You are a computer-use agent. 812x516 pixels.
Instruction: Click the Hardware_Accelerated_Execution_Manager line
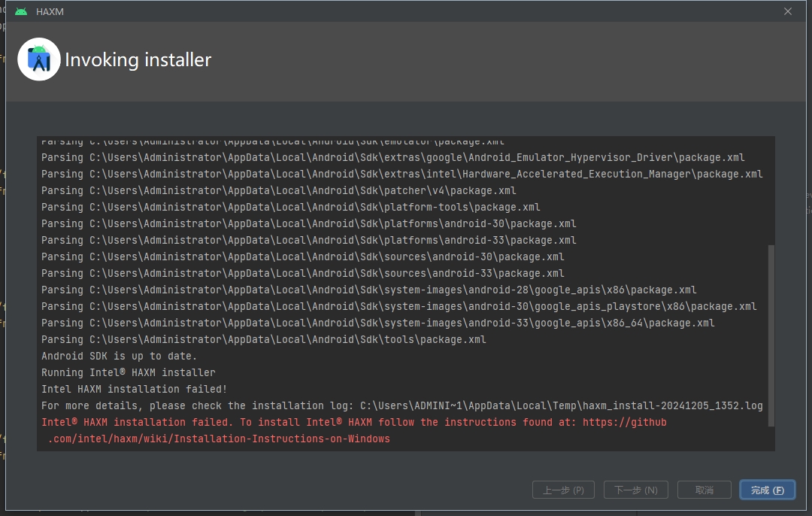401,174
